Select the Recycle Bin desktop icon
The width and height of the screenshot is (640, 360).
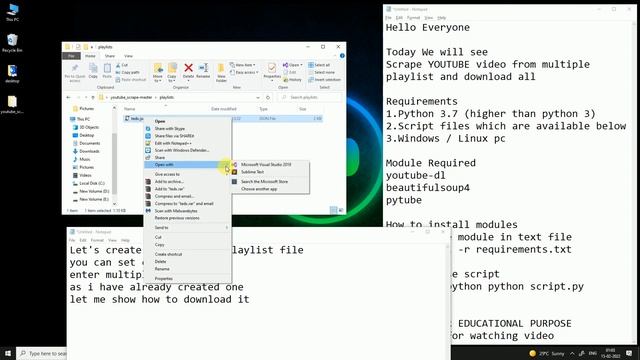[12, 43]
